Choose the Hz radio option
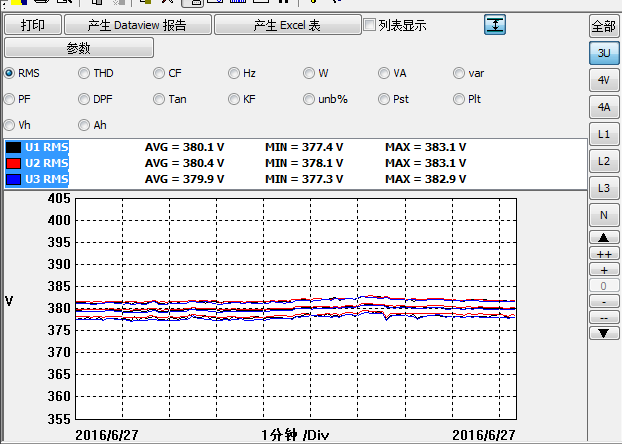The image size is (622, 444). tap(234, 73)
